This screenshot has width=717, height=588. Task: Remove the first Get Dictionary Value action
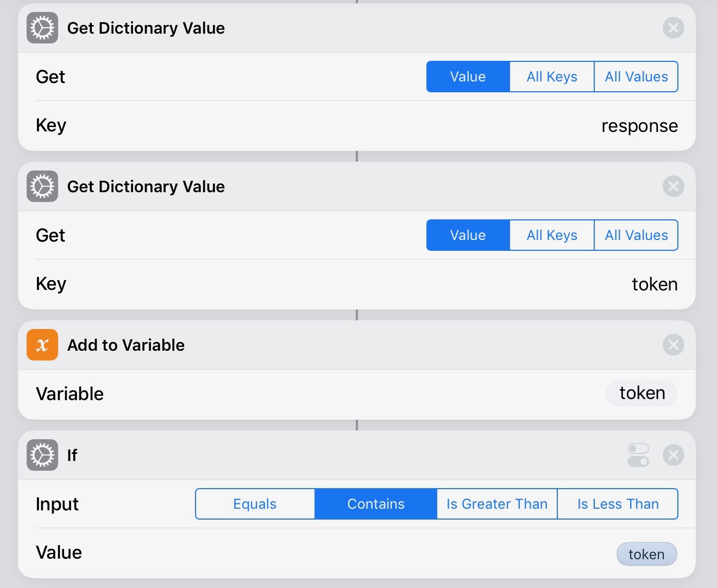click(673, 28)
